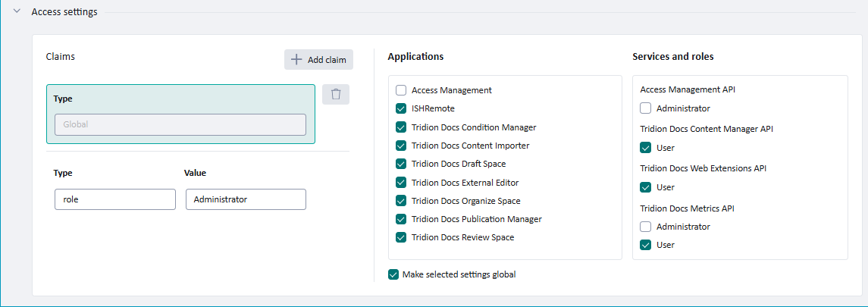Select the Global claim type field
Viewport: 868px width, 307px height.
point(180,124)
